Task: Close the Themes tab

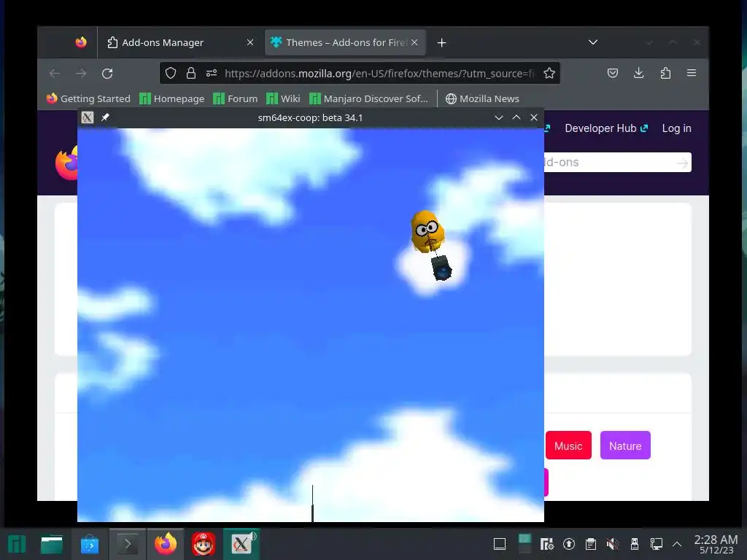Action: pyautogui.click(x=414, y=42)
